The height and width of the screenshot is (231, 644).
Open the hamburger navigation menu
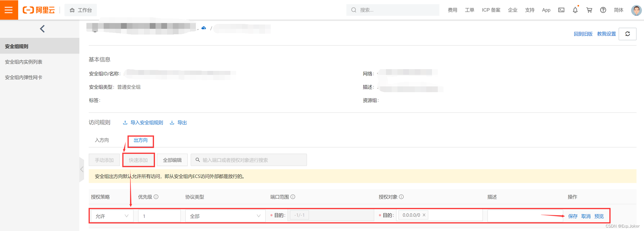click(x=9, y=10)
